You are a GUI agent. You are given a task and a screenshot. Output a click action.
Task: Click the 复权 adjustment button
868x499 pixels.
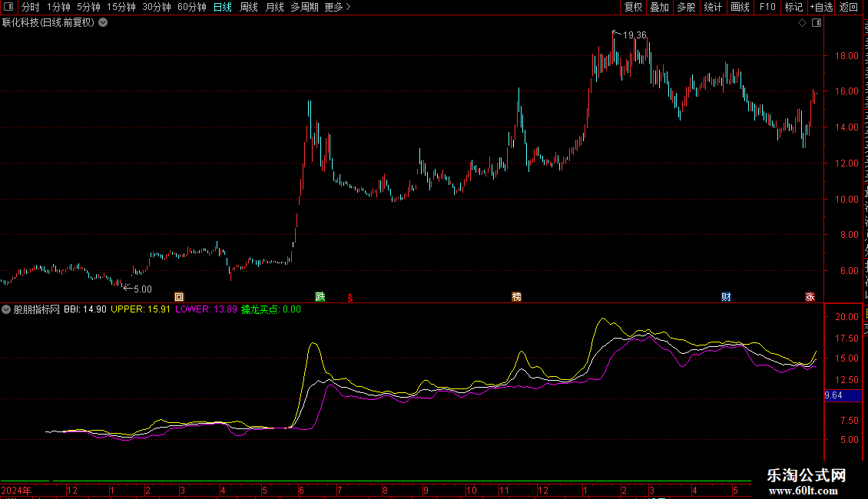[633, 7]
